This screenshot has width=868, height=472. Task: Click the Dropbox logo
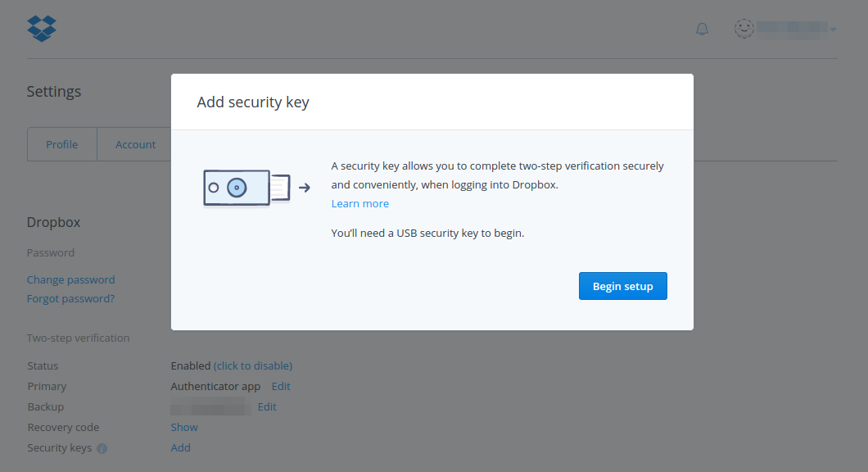pyautogui.click(x=42, y=29)
